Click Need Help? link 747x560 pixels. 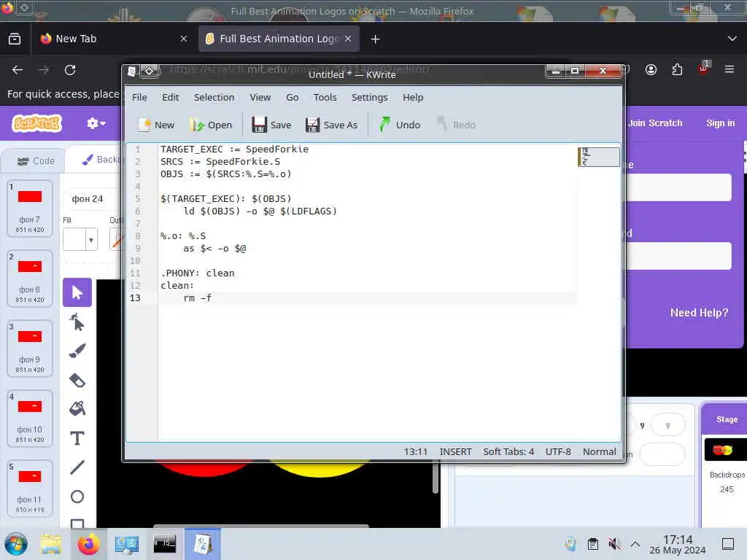[x=699, y=312]
